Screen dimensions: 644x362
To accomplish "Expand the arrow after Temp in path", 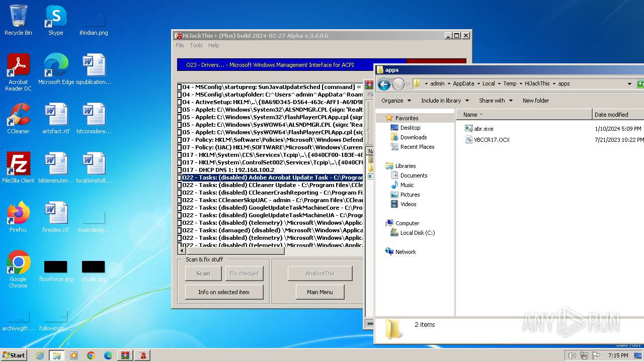I will tap(520, 84).
